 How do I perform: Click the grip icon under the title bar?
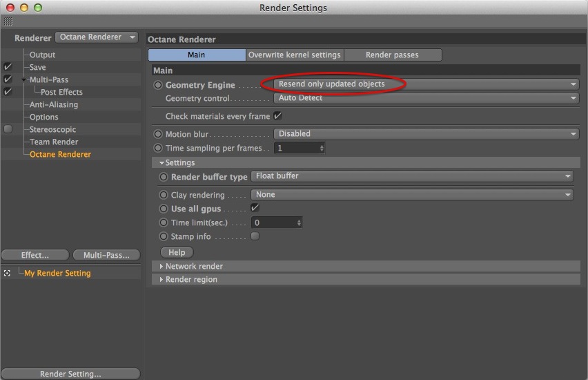pyautogui.click(x=8, y=21)
